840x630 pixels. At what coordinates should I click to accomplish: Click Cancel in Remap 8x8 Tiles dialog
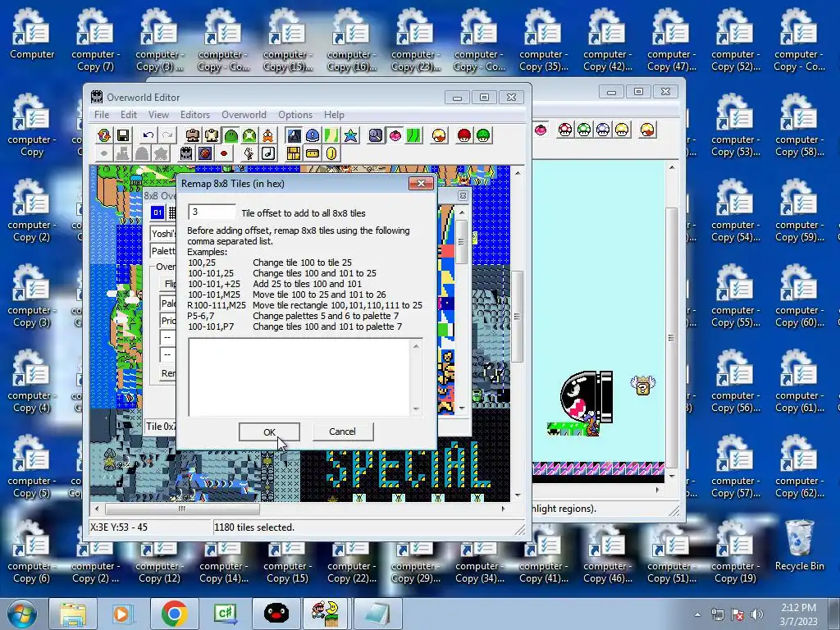(x=342, y=431)
